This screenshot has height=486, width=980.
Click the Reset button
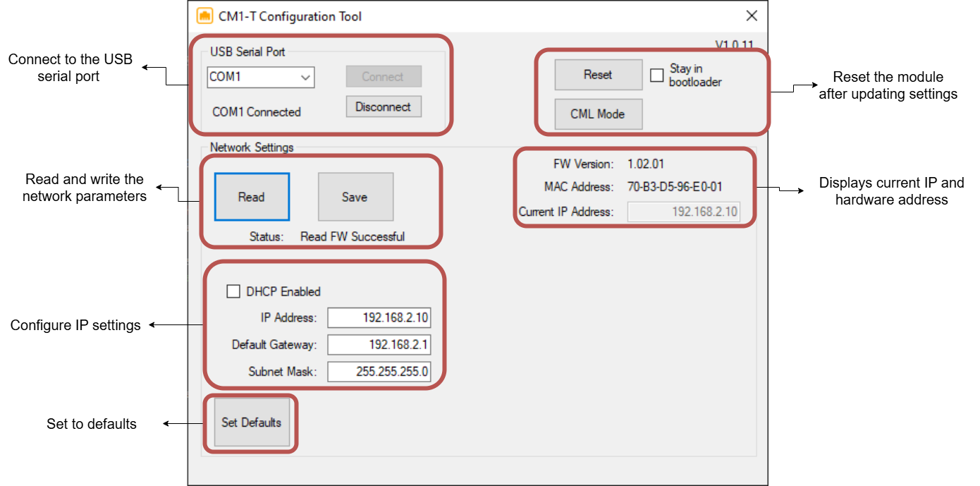pyautogui.click(x=598, y=75)
